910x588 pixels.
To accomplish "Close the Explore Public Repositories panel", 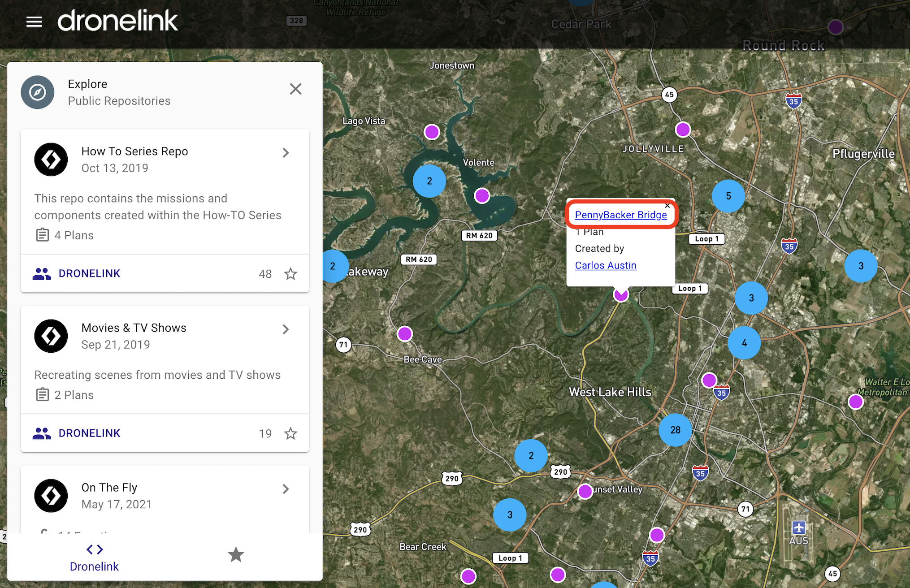I will [295, 89].
